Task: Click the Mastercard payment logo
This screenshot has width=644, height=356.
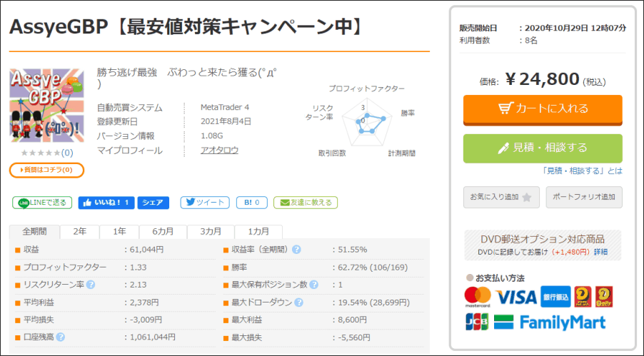Action: click(x=478, y=297)
